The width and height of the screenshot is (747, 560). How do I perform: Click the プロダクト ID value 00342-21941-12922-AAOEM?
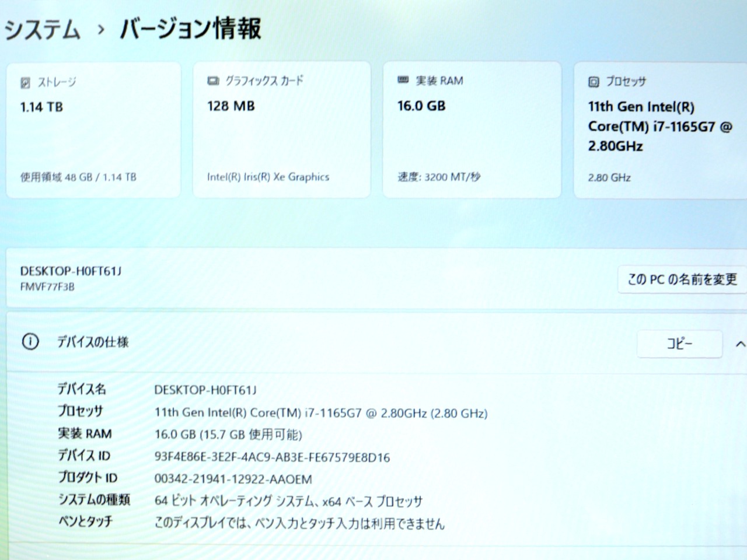(x=233, y=480)
